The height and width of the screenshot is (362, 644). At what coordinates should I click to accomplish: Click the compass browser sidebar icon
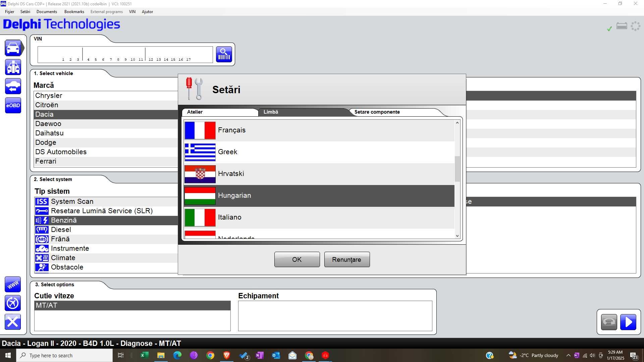click(x=13, y=303)
